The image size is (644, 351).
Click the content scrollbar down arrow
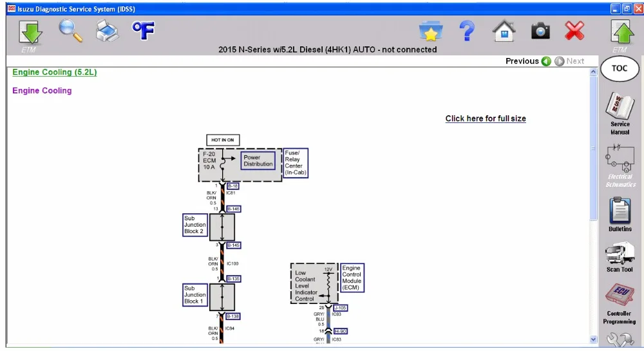pos(593,339)
